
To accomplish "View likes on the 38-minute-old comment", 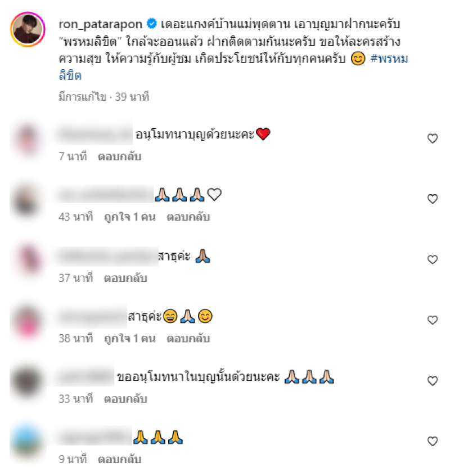I will point(130,339).
